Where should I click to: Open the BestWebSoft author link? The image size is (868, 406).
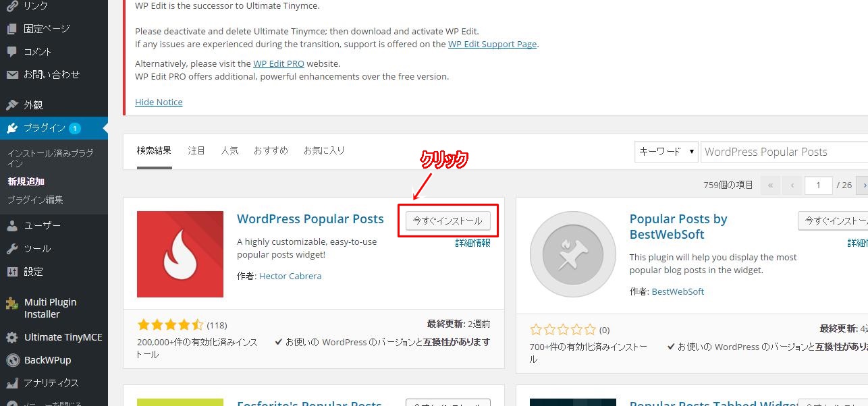pyautogui.click(x=678, y=291)
